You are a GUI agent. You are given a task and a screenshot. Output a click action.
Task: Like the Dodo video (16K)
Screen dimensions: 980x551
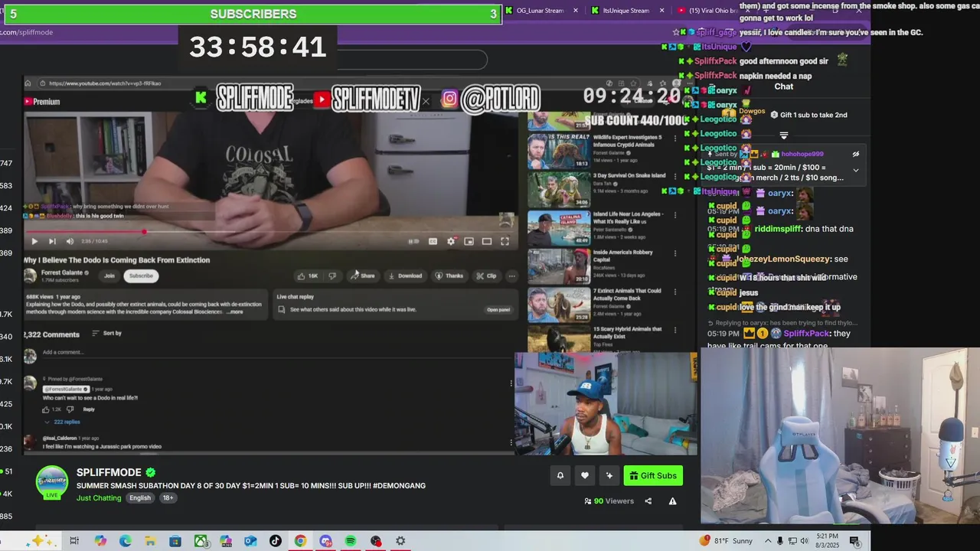click(308, 275)
